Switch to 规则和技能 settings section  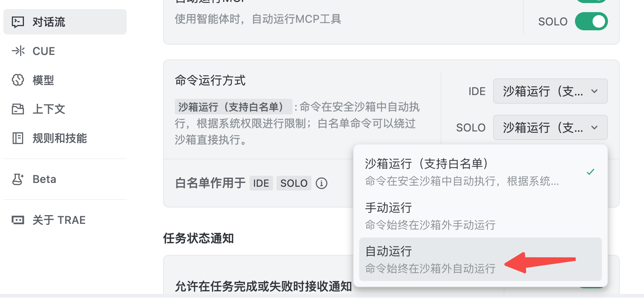pos(60,138)
